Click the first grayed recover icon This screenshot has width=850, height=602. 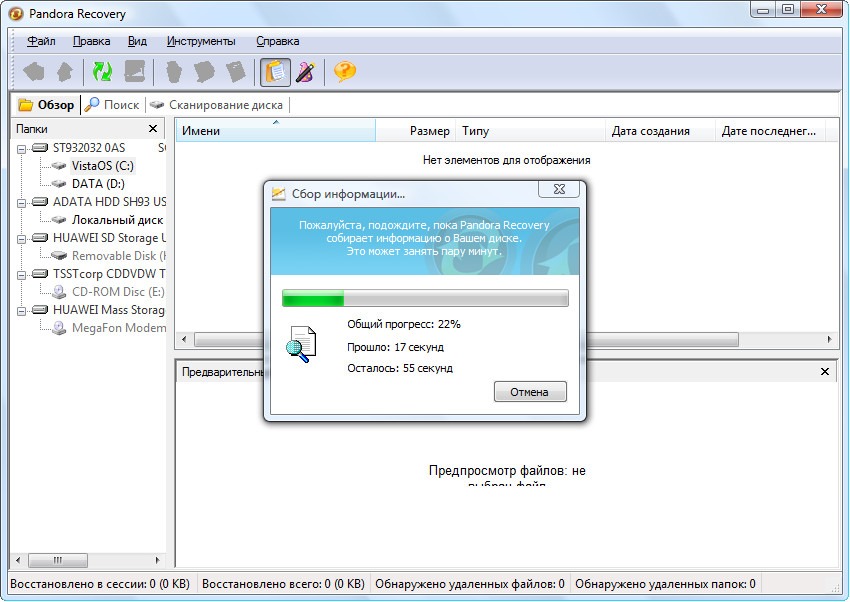point(173,72)
